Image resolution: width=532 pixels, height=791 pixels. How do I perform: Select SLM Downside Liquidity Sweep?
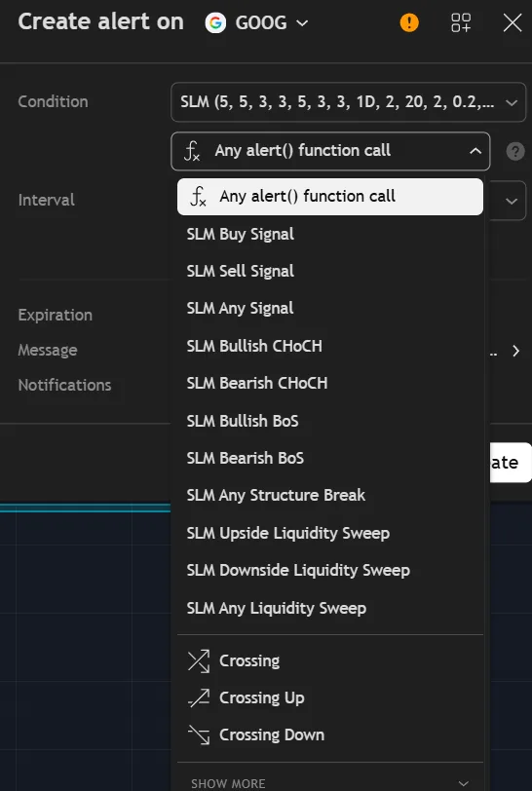point(330,571)
